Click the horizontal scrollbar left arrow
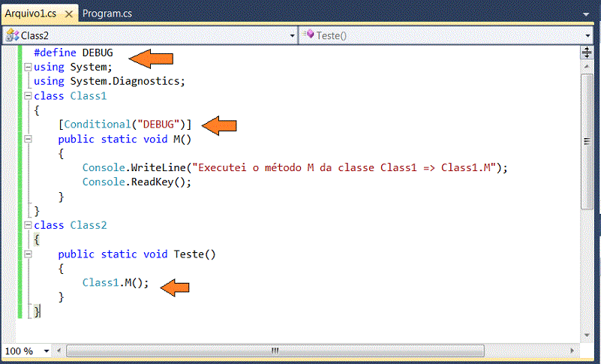This screenshot has height=364, width=601. pos(59,350)
